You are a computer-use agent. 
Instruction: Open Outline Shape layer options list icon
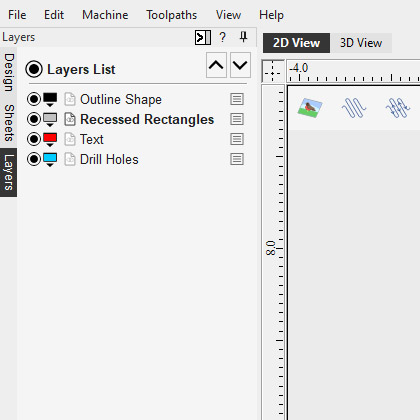237,99
